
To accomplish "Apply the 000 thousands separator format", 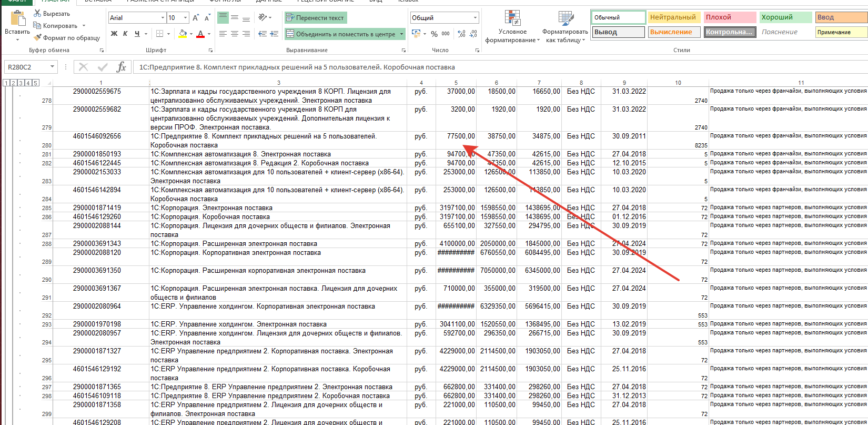I will pos(446,34).
